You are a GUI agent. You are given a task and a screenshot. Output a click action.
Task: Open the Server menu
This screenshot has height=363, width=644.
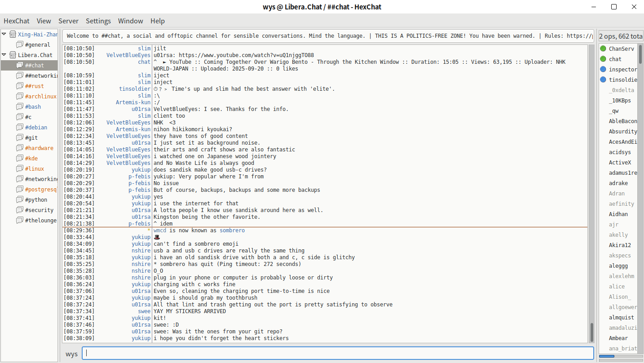pos(68,21)
